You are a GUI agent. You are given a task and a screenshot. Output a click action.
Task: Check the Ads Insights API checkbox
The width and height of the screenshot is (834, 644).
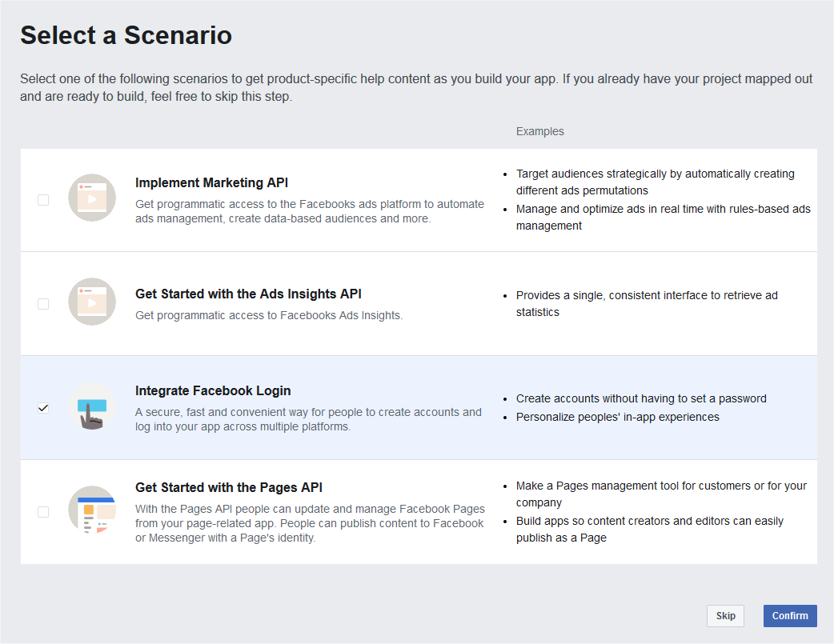43,304
